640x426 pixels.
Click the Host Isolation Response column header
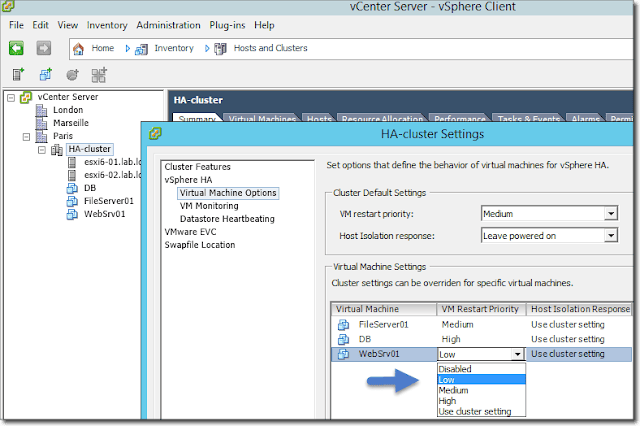click(579, 309)
